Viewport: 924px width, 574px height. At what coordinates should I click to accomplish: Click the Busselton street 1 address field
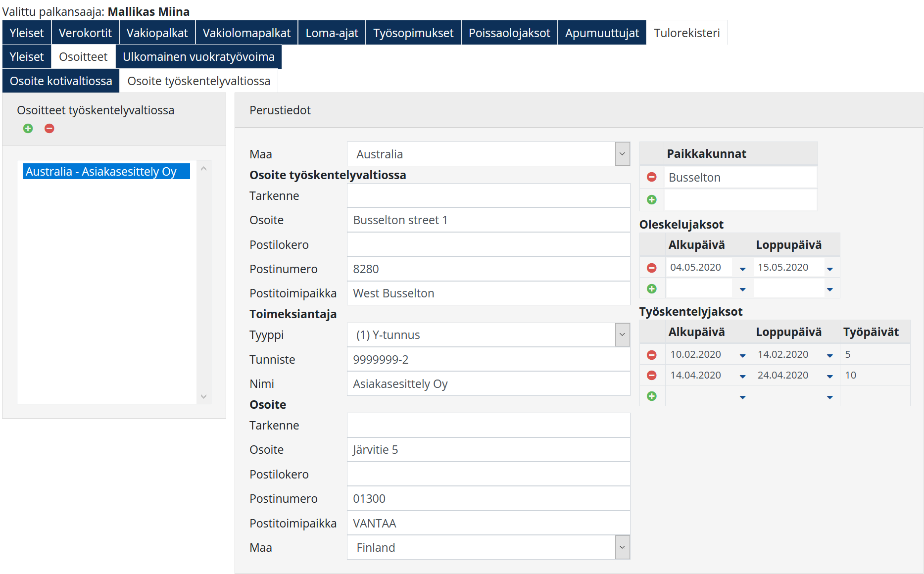488,220
